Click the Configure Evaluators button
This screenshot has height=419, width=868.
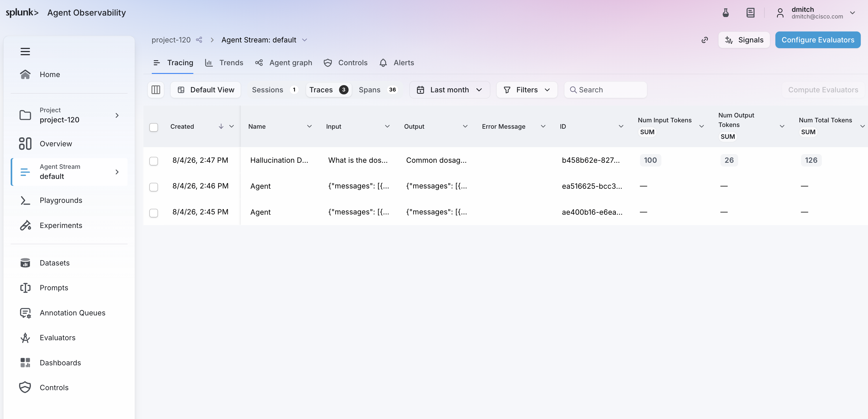click(x=818, y=40)
